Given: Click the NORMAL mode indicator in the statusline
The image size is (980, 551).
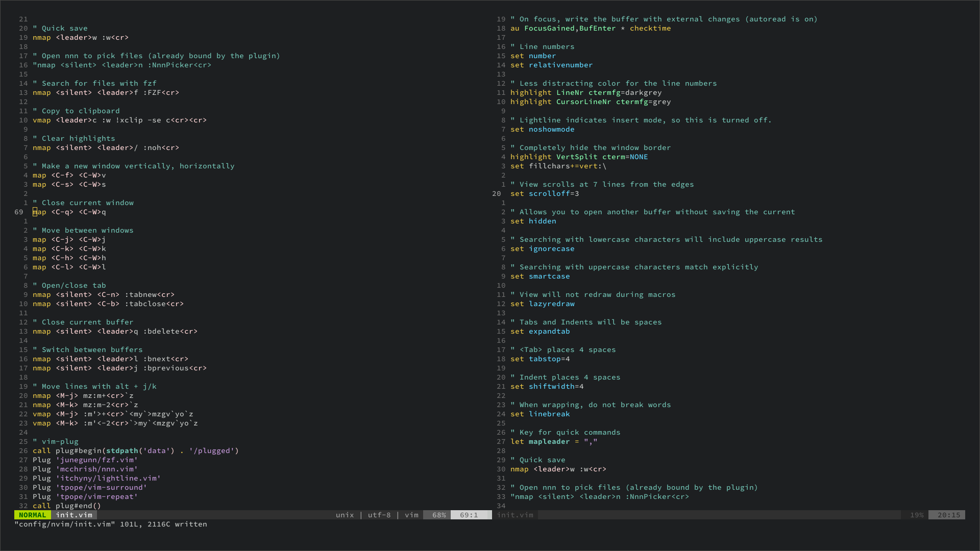Looking at the screenshot, I should [32, 515].
